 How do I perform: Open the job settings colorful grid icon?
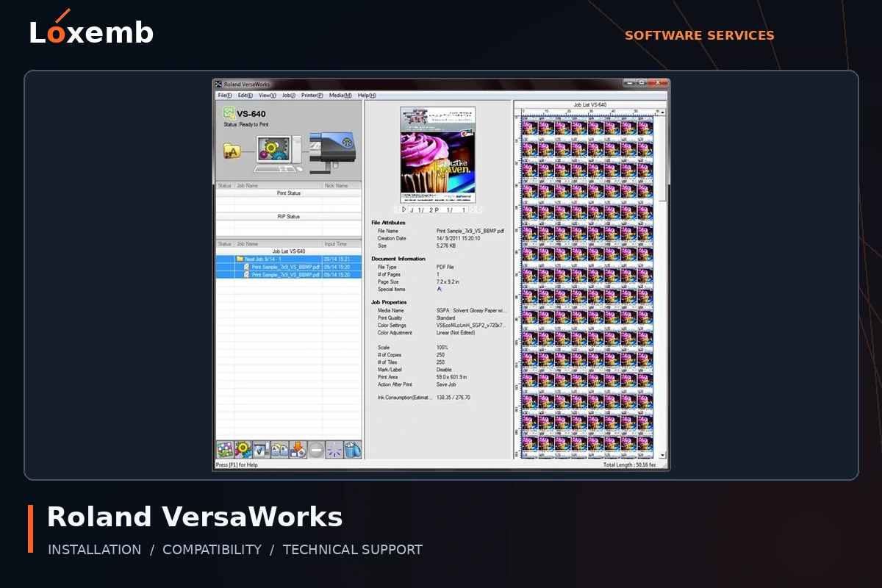[225, 450]
